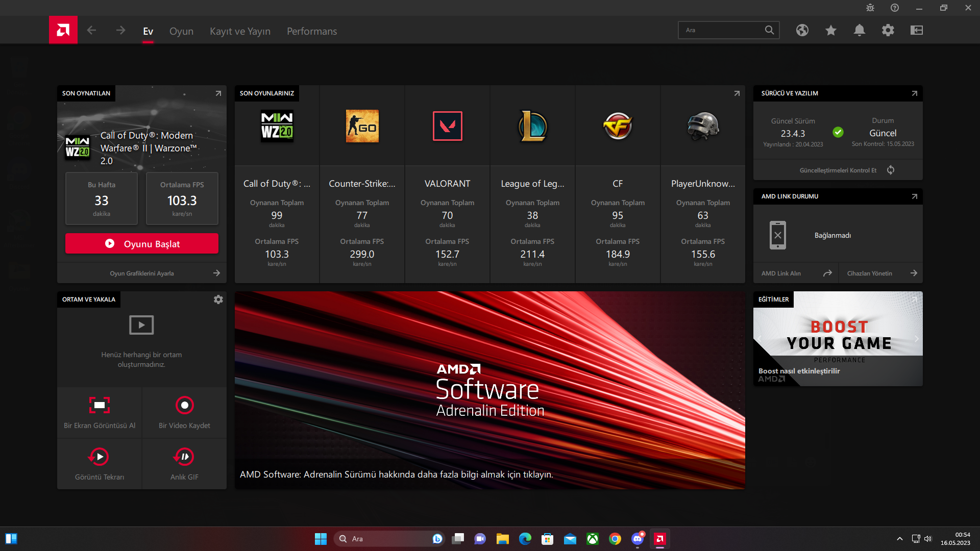Open the web browser globe icon
Image resolution: width=980 pixels, height=551 pixels.
[802, 30]
